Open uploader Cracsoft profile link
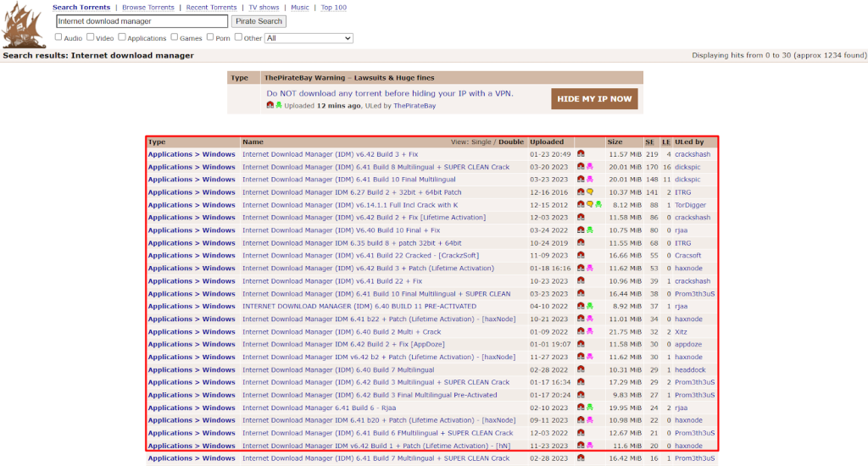This screenshot has width=868, height=466. (688, 256)
